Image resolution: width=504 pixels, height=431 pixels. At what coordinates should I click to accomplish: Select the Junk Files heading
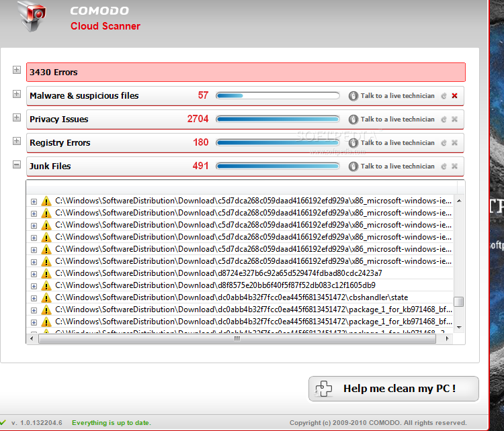50,166
